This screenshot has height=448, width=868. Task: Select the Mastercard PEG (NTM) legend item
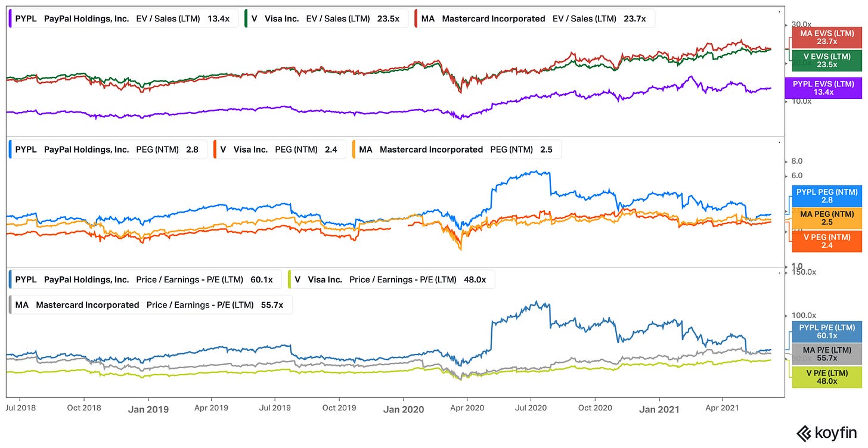(x=456, y=150)
